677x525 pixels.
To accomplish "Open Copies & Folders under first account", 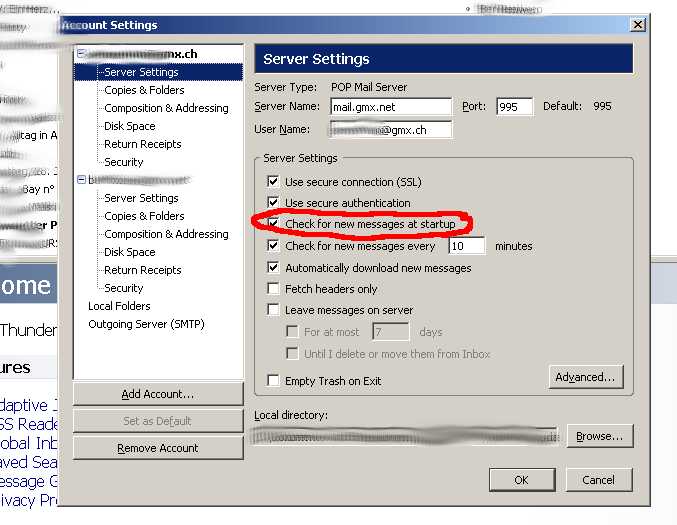I will (144, 90).
